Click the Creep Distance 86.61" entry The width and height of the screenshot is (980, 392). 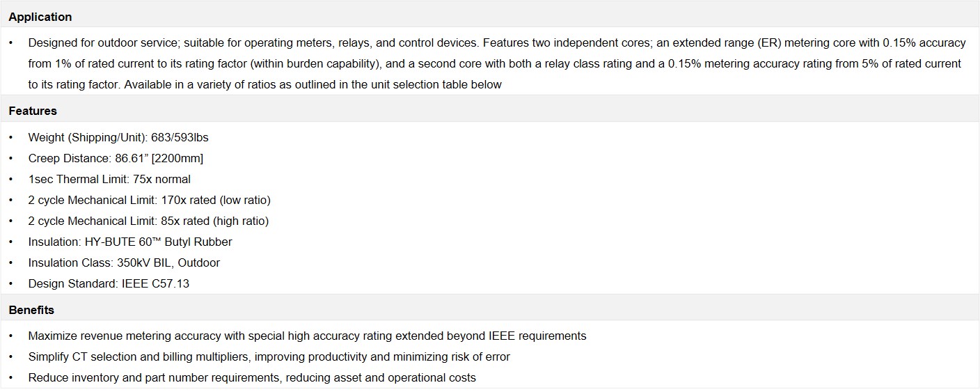click(116, 158)
